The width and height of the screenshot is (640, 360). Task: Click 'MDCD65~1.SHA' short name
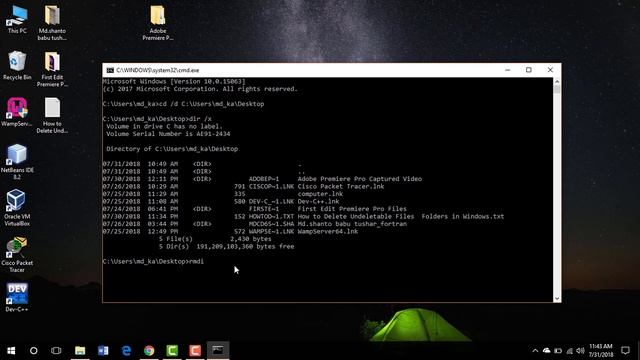(x=271, y=224)
